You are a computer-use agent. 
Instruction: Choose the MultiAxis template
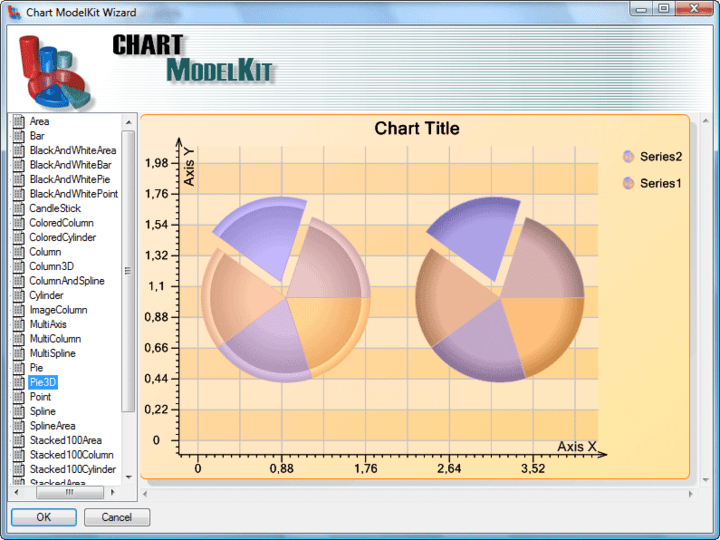click(48, 324)
